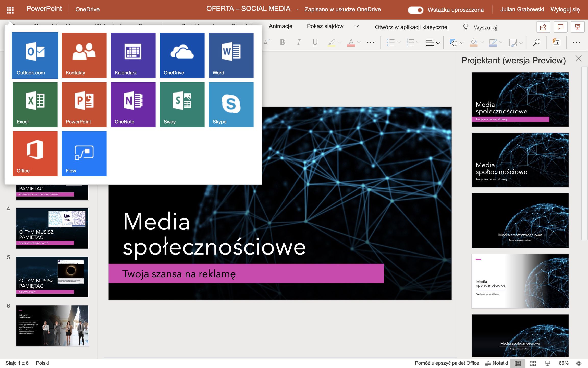This screenshot has width=588, height=368.
Task: Click Otwórz w aplikacji klasycznej
Action: click(x=411, y=27)
